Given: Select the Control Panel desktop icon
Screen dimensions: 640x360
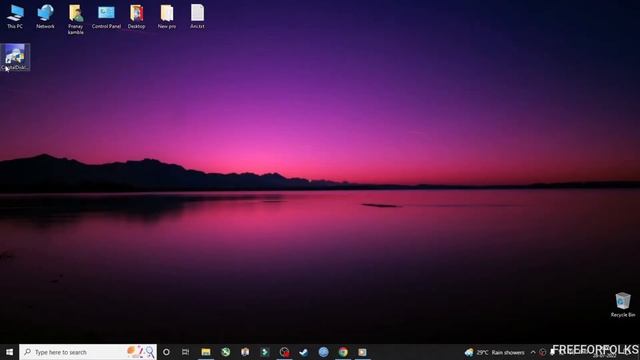Looking at the screenshot, I should point(106,16).
